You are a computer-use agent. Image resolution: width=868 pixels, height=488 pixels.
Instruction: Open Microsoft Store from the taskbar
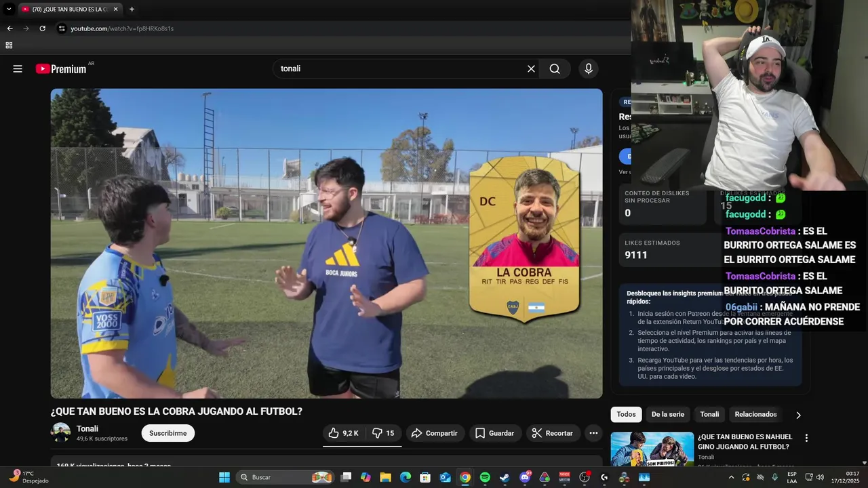pos(425,477)
